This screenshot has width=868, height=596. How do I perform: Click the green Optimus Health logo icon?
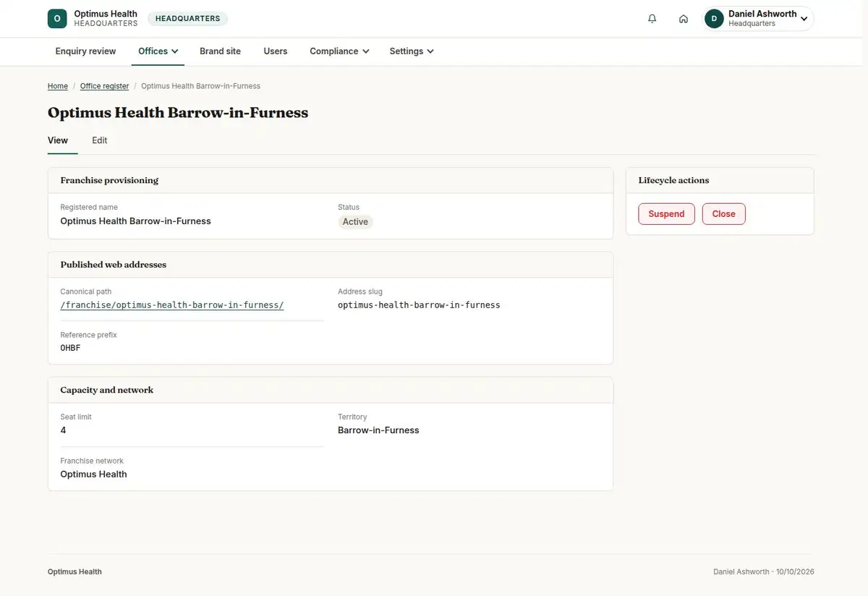pyautogui.click(x=57, y=19)
